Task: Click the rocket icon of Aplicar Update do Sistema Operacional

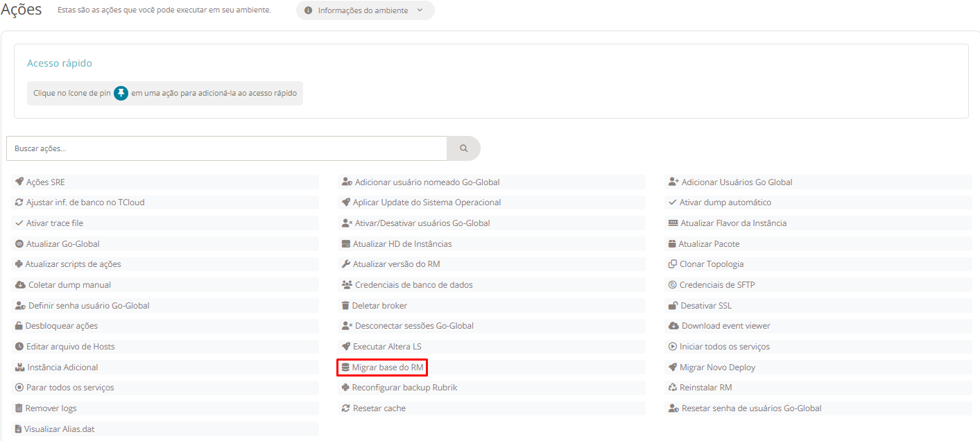Action: tap(346, 202)
